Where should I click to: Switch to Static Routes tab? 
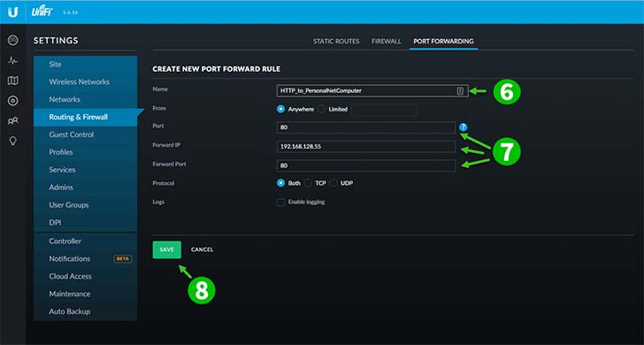coord(336,42)
